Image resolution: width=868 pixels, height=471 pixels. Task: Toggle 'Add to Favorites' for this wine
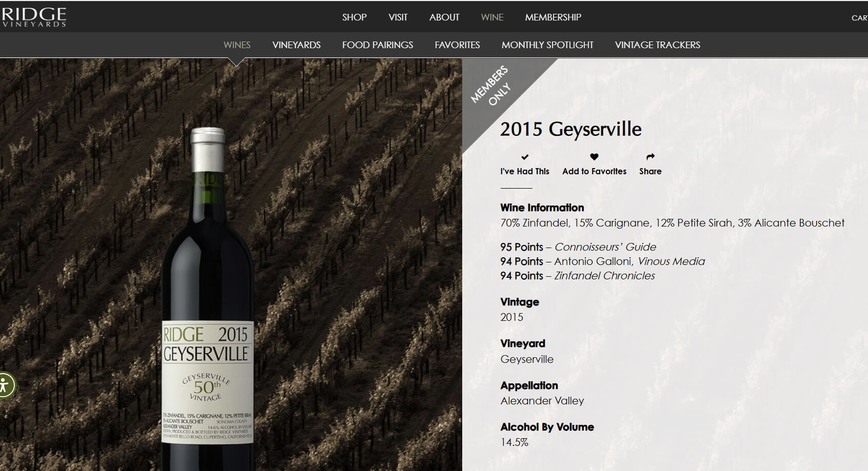594,171
